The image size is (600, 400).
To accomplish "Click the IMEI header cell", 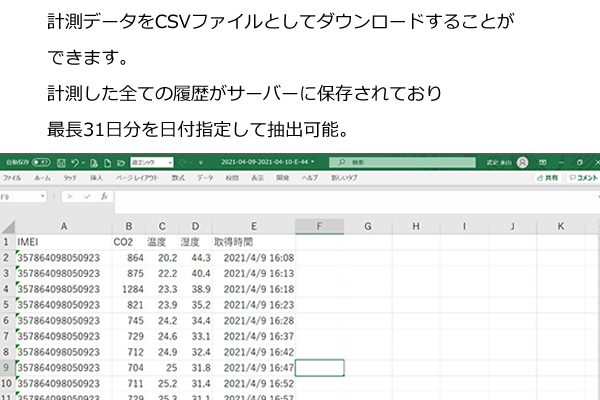I will coord(64,242).
